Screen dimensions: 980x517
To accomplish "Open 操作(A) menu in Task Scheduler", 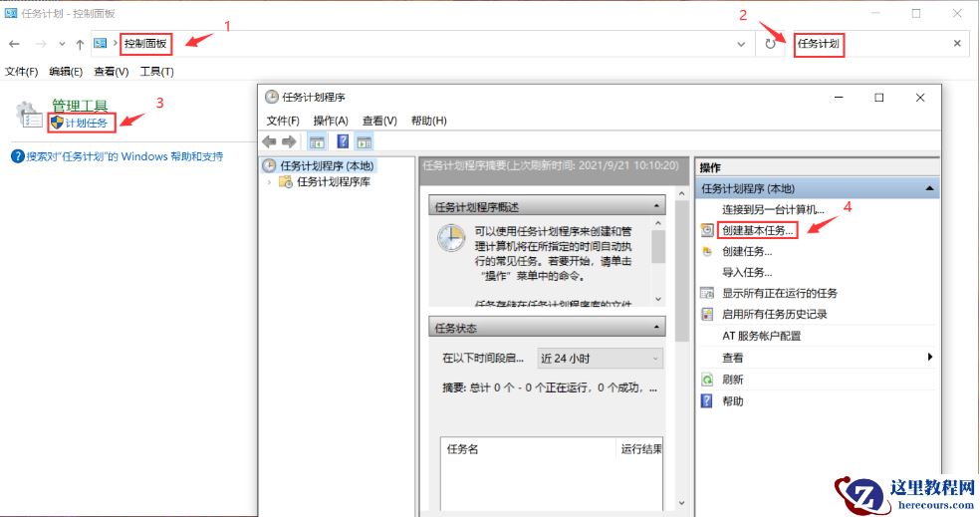I will pyautogui.click(x=330, y=121).
